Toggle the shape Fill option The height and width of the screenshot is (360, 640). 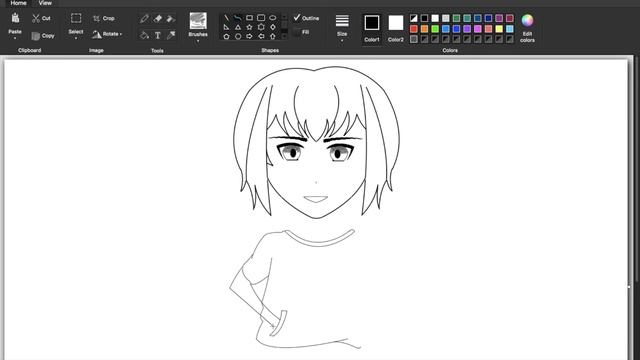tap(301, 32)
